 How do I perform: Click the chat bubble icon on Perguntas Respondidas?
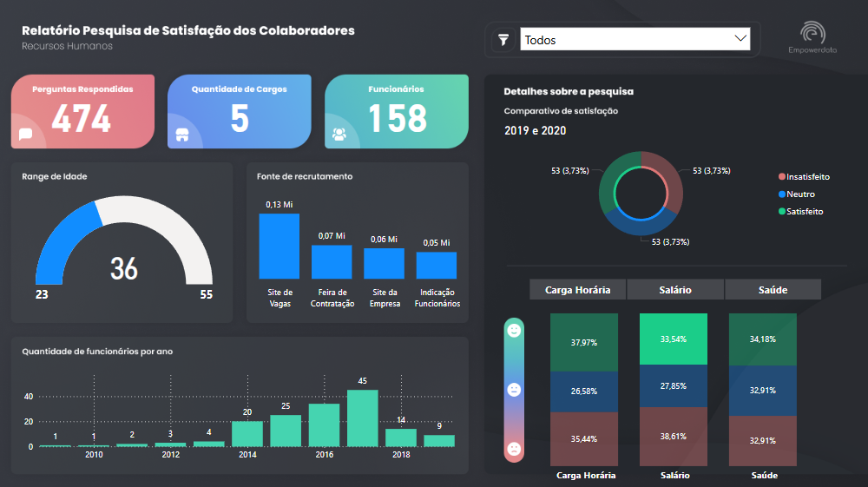tap(25, 134)
